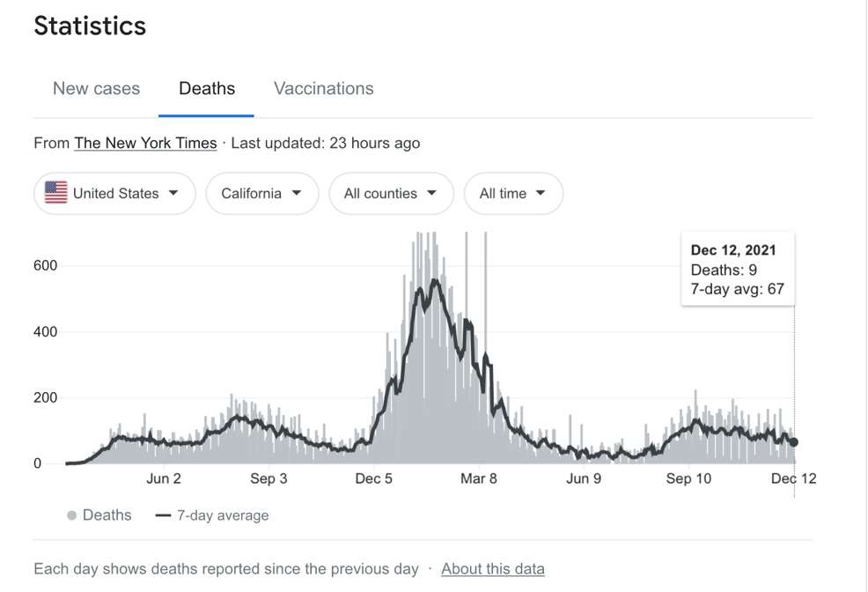Click the Dec 5 date axis label
The width and height of the screenshot is (868, 592).
click(x=373, y=478)
